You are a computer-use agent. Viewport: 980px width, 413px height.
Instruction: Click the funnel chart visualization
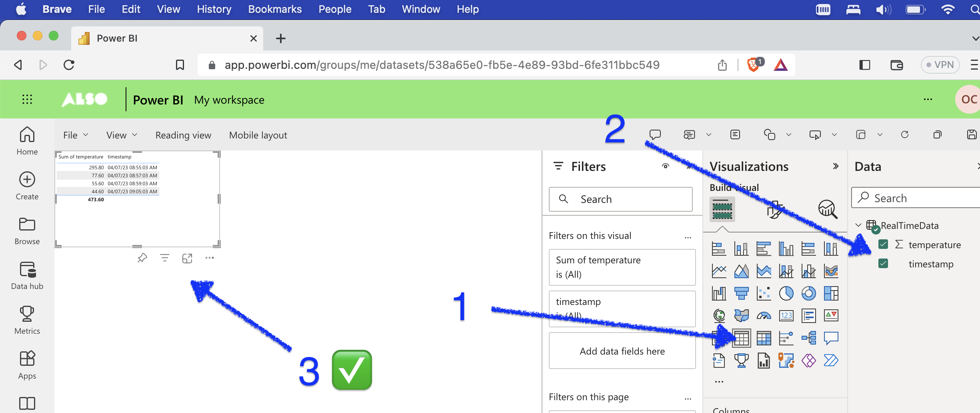click(741, 293)
